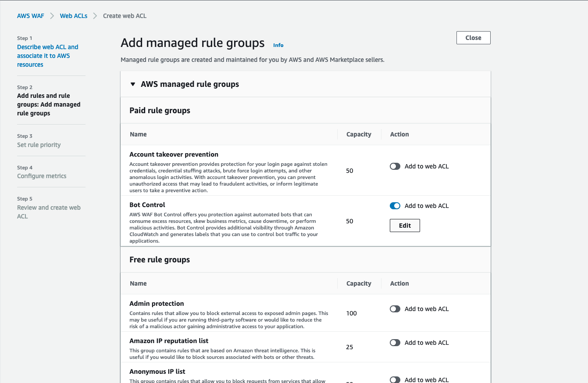Image resolution: width=588 pixels, height=383 pixels.
Task: Click the Add managed rule groups page title
Action: click(192, 43)
